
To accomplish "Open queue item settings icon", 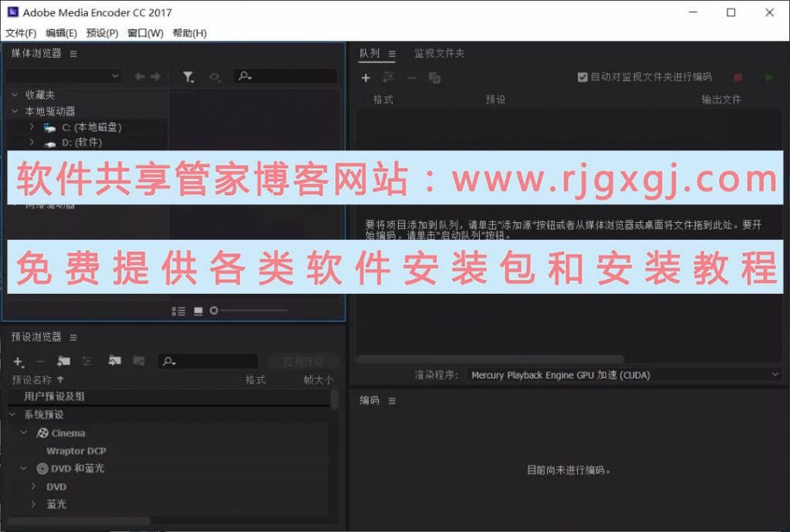I will tap(389, 78).
